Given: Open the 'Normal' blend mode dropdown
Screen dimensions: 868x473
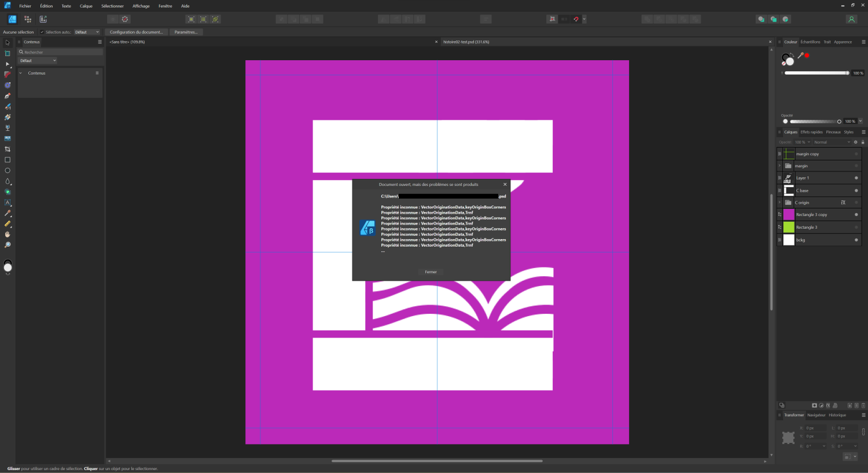Looking at the screenshot, I should coord(832,142).
